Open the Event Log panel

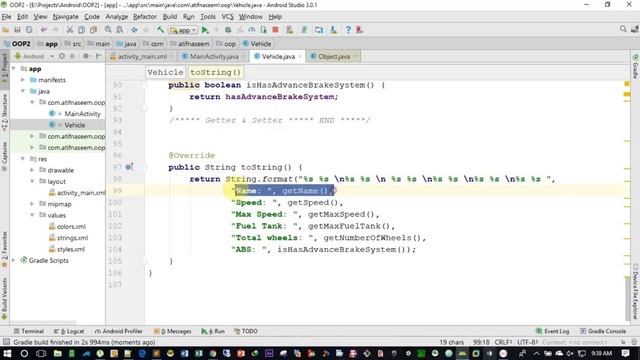(552, 331)
